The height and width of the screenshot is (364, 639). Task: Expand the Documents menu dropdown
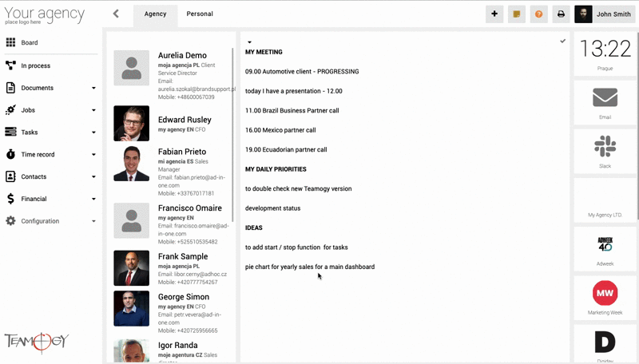pos(93,88)
